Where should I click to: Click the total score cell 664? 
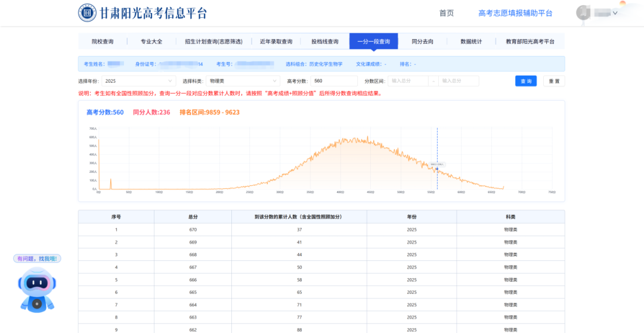(193, 304)
